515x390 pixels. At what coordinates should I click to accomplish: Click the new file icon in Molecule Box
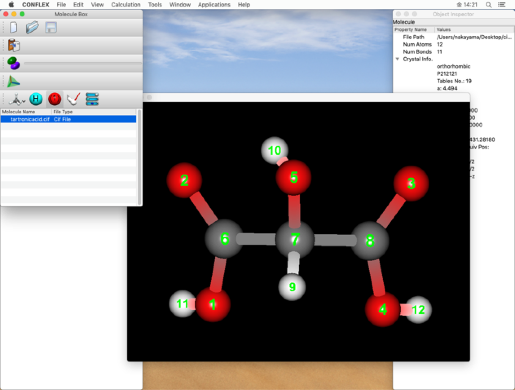(13, 27)
